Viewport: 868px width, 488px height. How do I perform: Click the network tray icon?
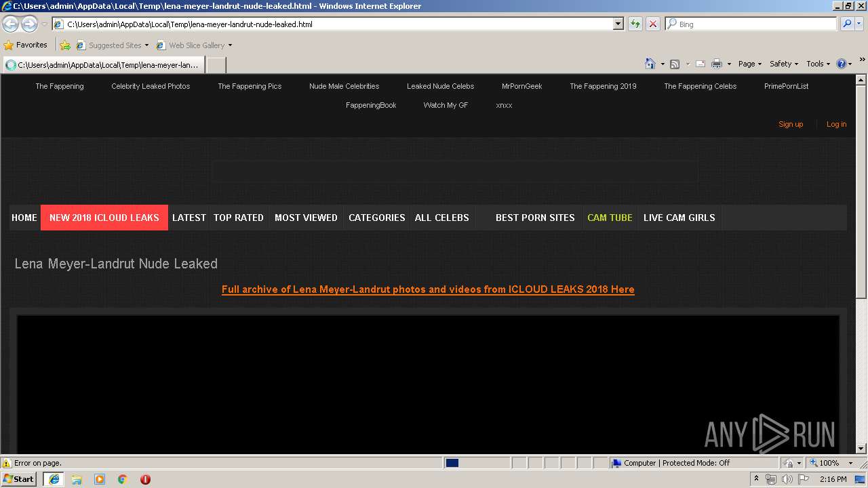[771, 479]
